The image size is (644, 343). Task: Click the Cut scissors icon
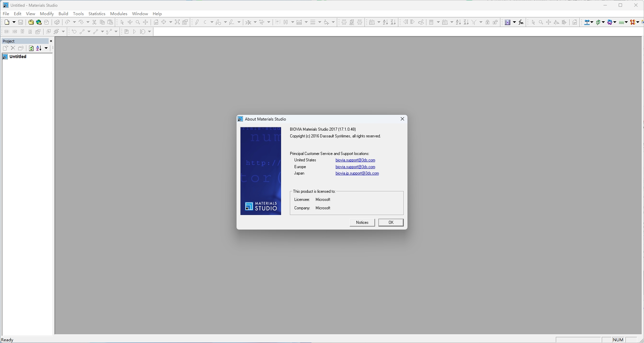(95, 22)
